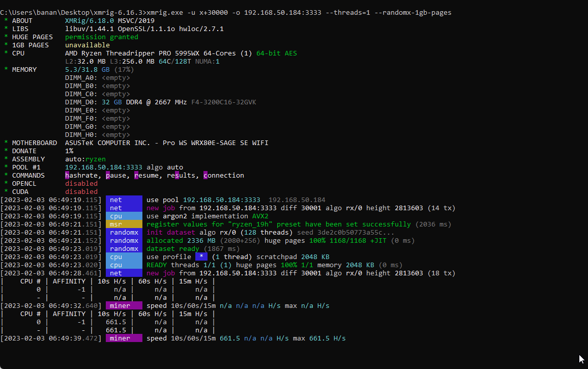Click the POOL #1 address 192.168.50.184:3333
Screen dimensions: 588x369
103,167
